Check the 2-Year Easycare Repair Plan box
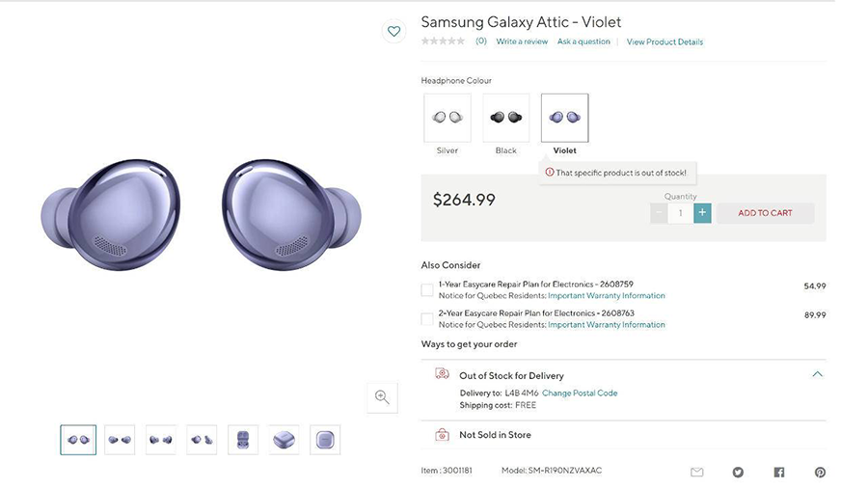 [x=427, y=318]
